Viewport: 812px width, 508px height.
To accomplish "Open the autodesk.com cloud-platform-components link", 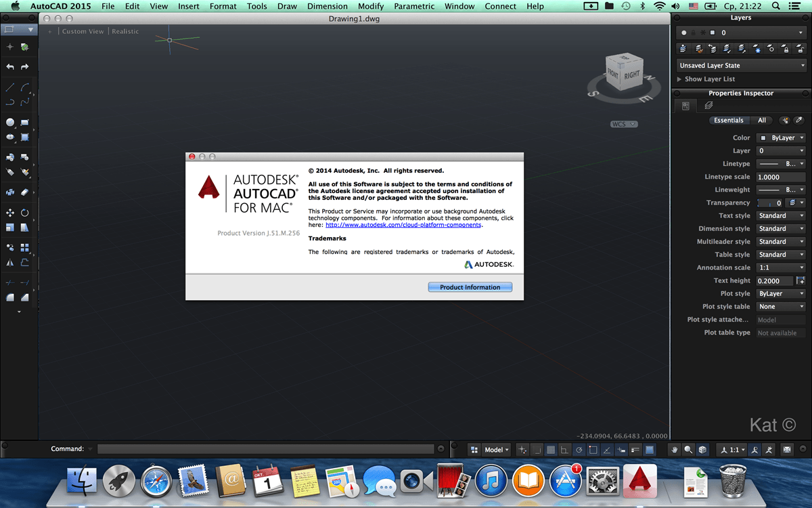I will click(403, 225).
